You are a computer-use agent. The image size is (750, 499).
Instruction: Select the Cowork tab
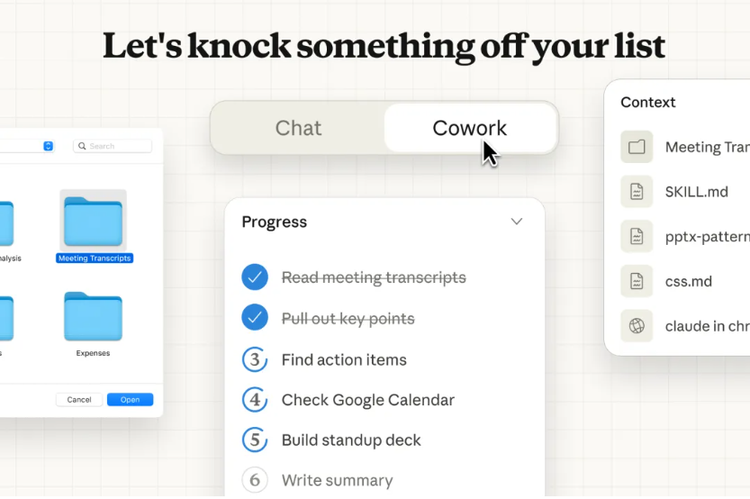pos(469,128)
